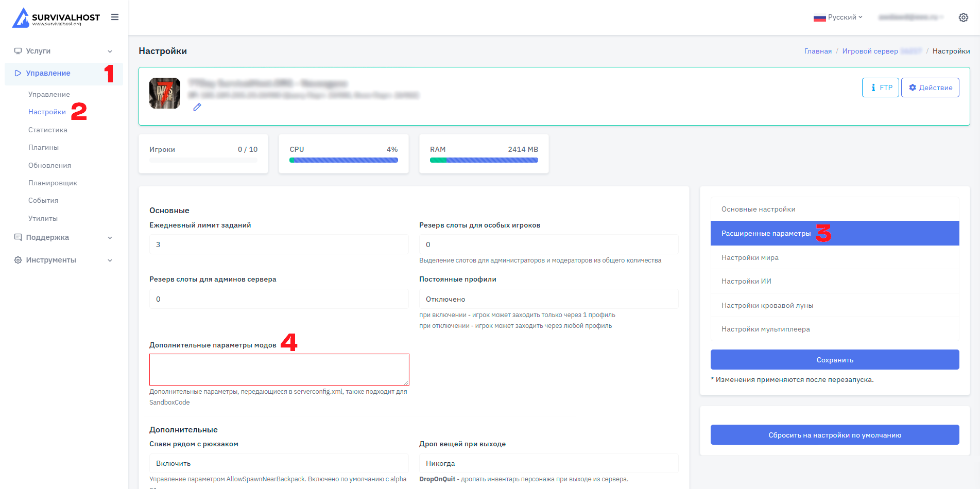Click the Сохранить button
The width and height of the screenshot is (980, 489).
pos(835,360)
